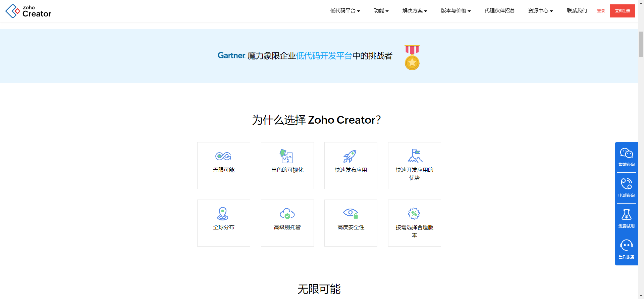
Task: Select the 高级别托管 card label
Action: [287, 227]
